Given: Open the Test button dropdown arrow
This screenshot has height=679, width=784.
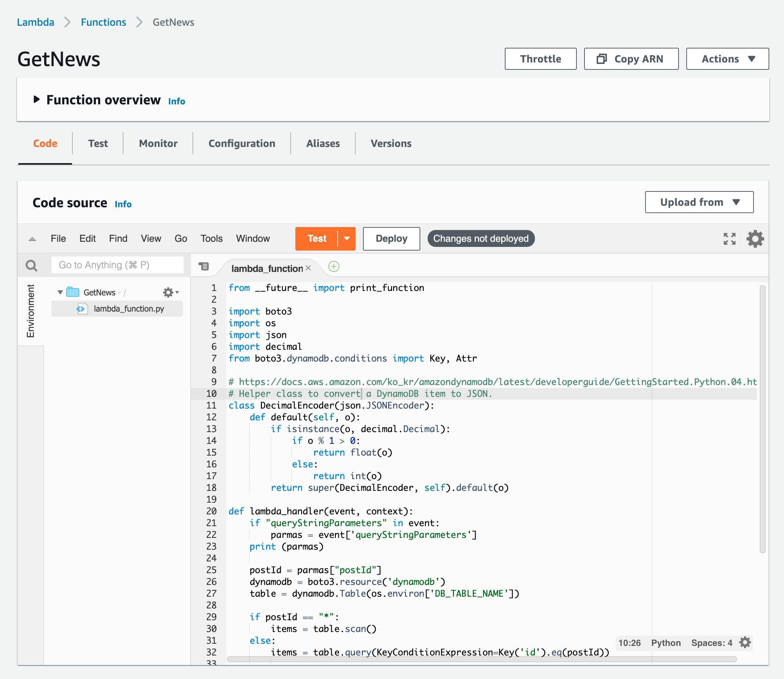Looking at the screenshot, I should coord(347,239).
